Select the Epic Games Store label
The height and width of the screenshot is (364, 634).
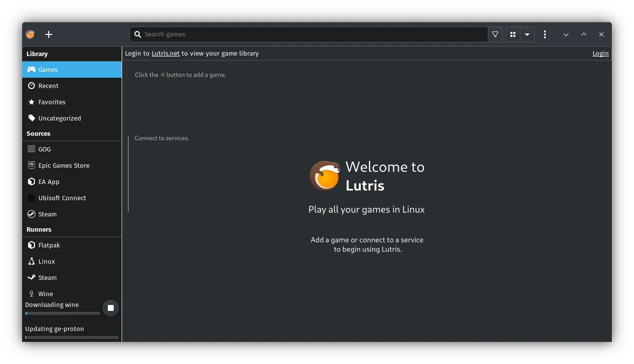64,165
